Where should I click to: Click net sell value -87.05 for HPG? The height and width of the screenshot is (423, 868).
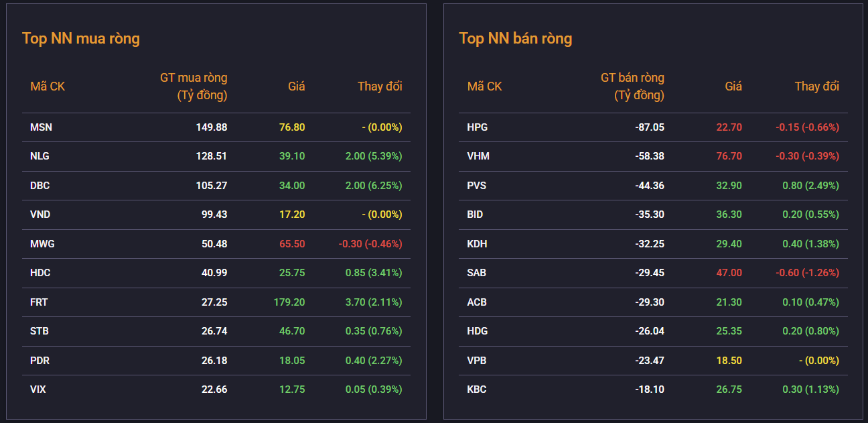pos(650,127)
